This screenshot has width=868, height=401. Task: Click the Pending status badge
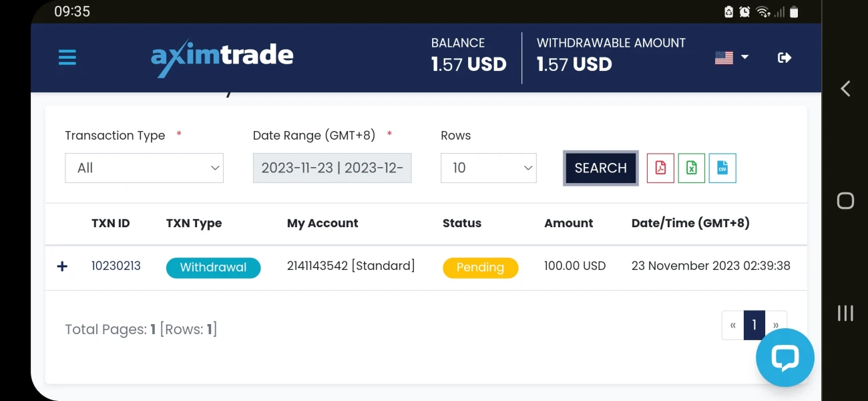tap(480, 267)
